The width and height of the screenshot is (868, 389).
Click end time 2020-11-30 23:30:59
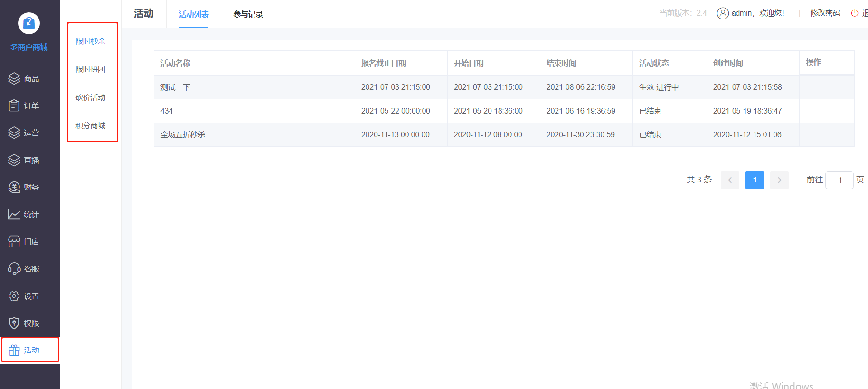pos(581,134)
